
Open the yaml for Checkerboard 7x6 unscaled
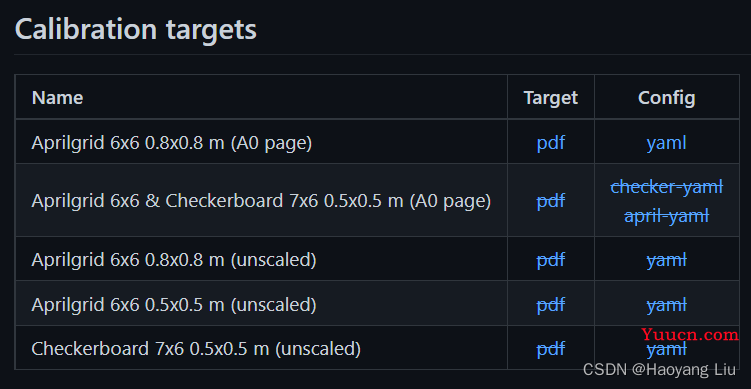point(666,350)
